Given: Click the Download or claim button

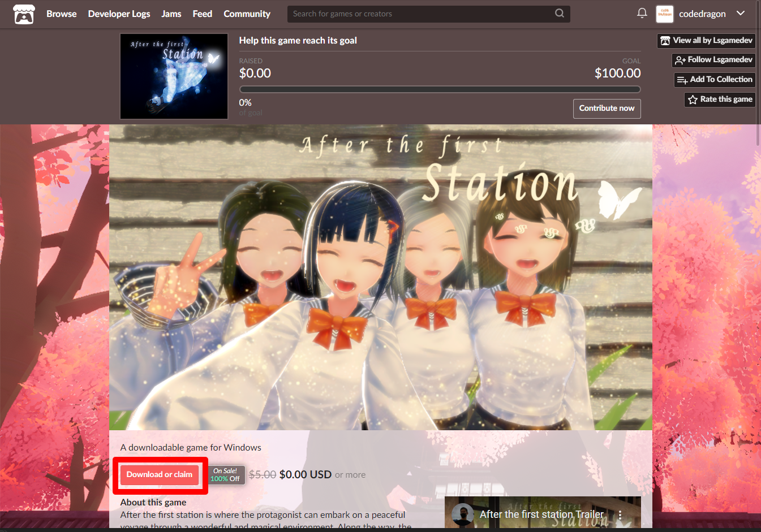Looking at the screenshot, I should point(160,475).
